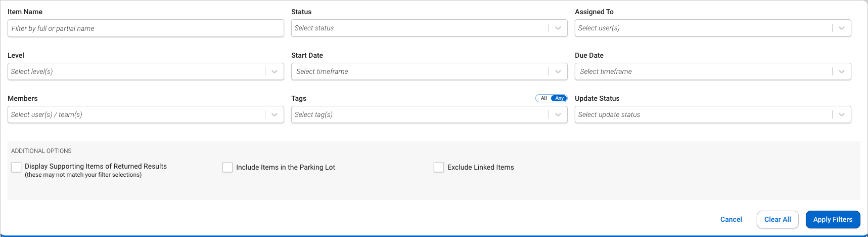868x237 pixels.
Task: Focus the Item Name filter field
Action: click(x=146, y=28)
